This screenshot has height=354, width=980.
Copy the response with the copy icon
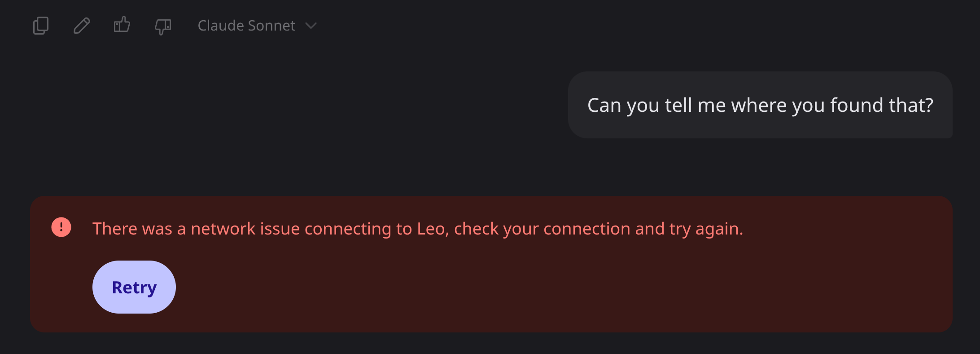point(41,26)
